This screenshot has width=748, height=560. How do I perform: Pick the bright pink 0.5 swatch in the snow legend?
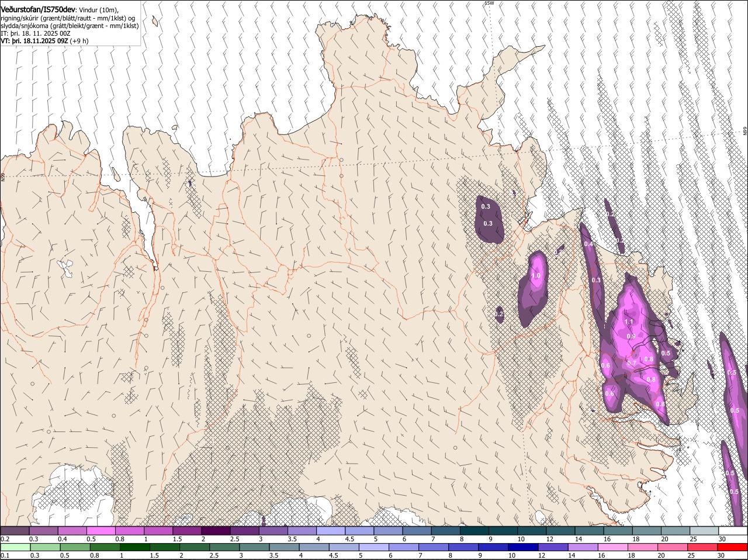pos(101,531)
